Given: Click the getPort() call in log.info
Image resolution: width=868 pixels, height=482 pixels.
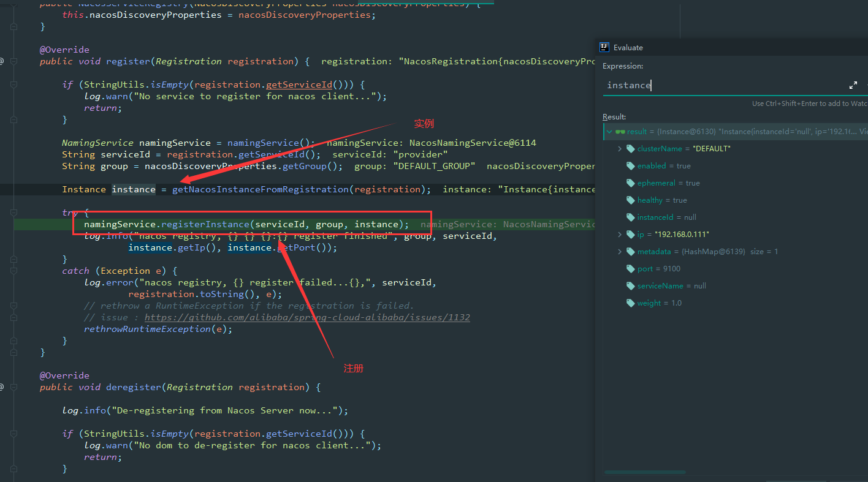Looking at the screenshot, I should [305, 247].
